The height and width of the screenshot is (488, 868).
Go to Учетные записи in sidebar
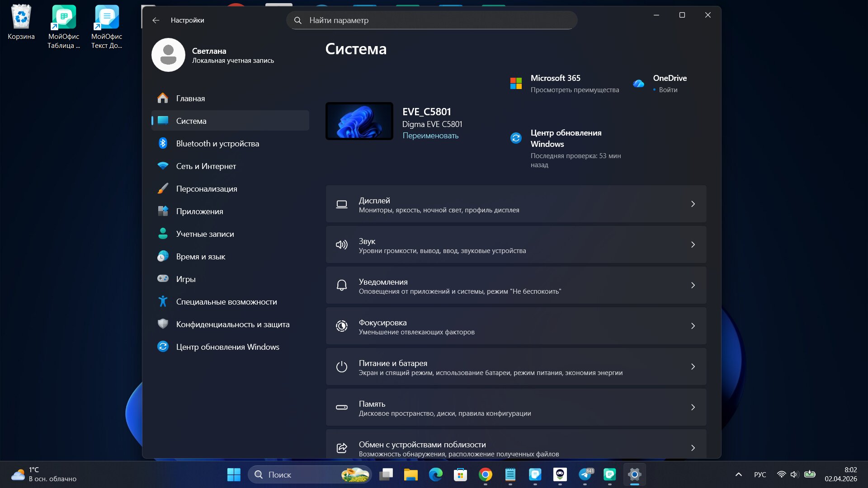205,234
